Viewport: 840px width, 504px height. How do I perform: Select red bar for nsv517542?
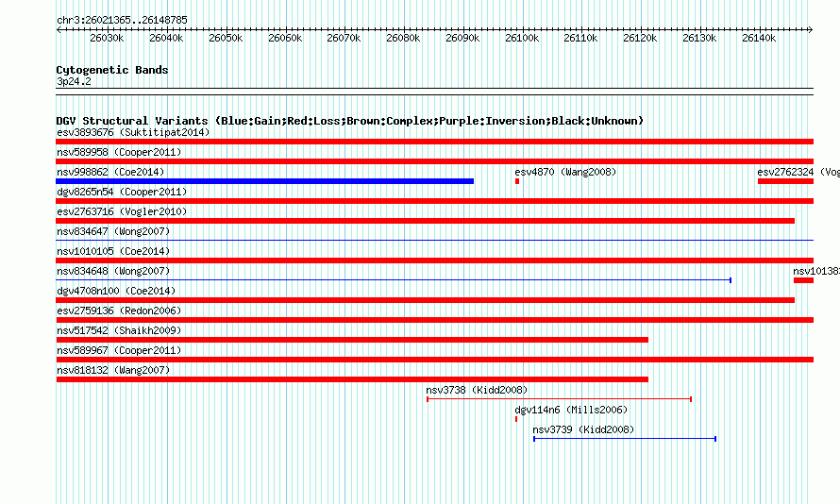point(352,340)
